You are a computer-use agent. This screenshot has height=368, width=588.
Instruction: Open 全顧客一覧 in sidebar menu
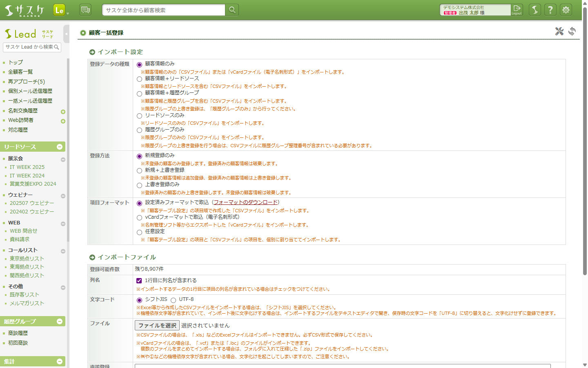click(x=20, y=72)
